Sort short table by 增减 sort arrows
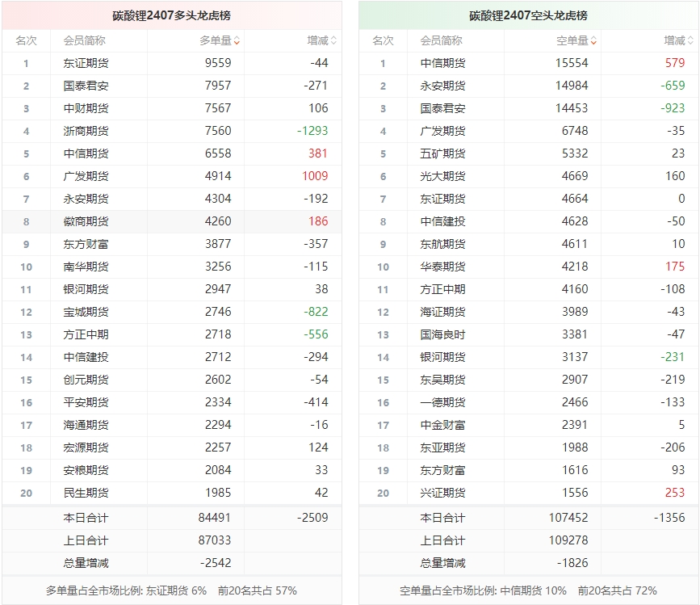Viewport: 700px width, 605px height. coord(690,41)
